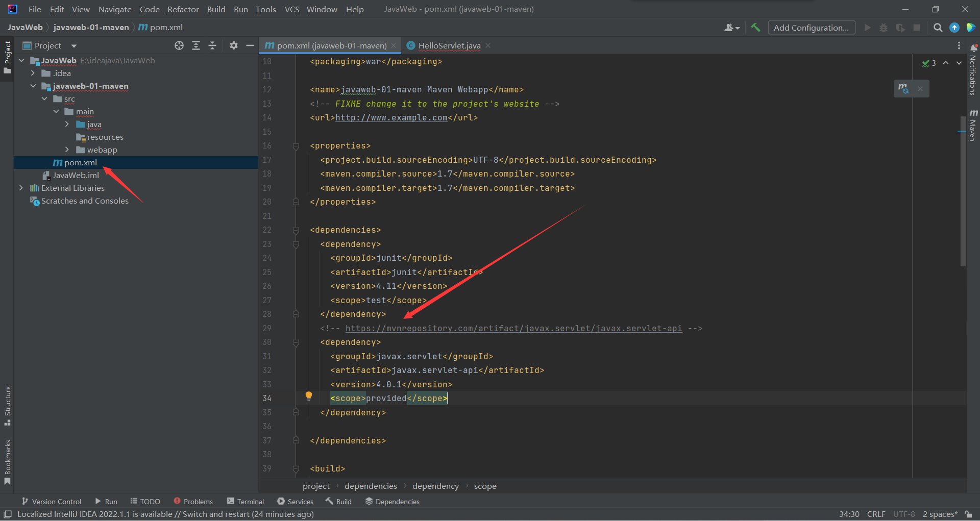Click the editor vertical scrollbar
This screenshot has width=980, height=521.
pos(963,191)
